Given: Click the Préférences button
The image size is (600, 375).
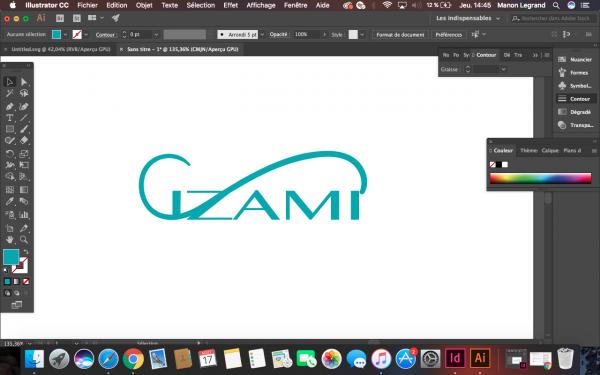Looking at the screenshot, I should click(448, 34).
